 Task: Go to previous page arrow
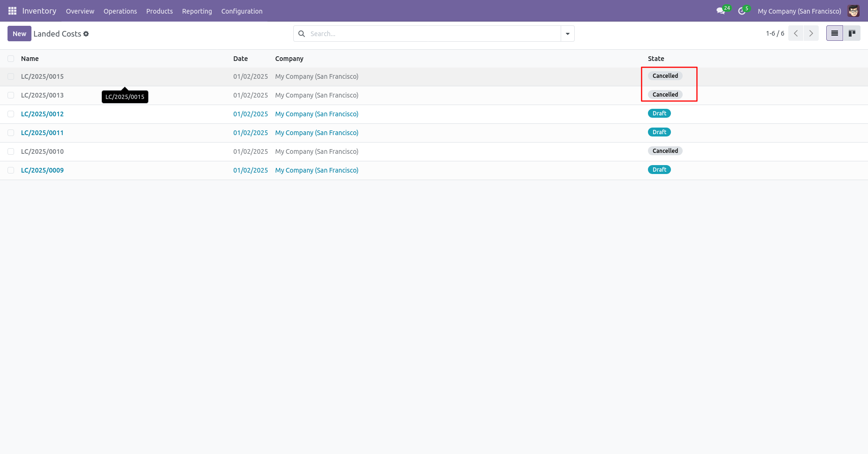click(x=796, y=33)
